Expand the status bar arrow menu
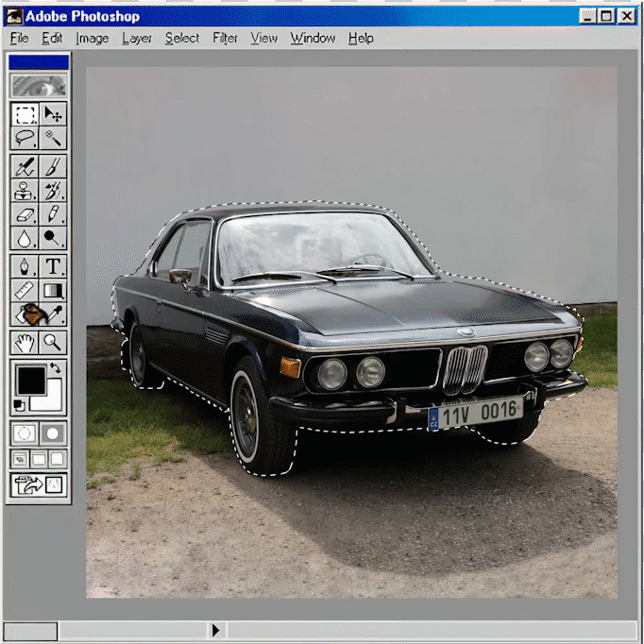Image resolution: width=644 pixels, height=644 pixels. pyautogui.click(x=216, y=630)
